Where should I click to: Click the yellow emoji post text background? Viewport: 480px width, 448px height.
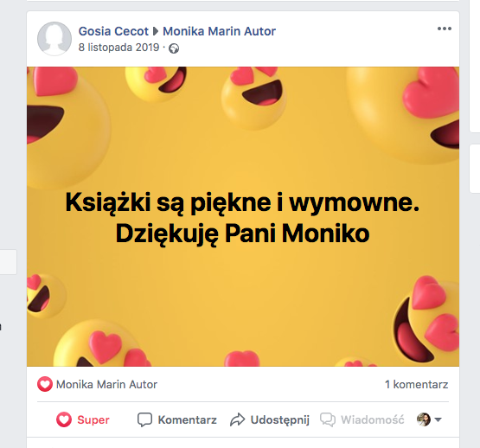point(243,216)
